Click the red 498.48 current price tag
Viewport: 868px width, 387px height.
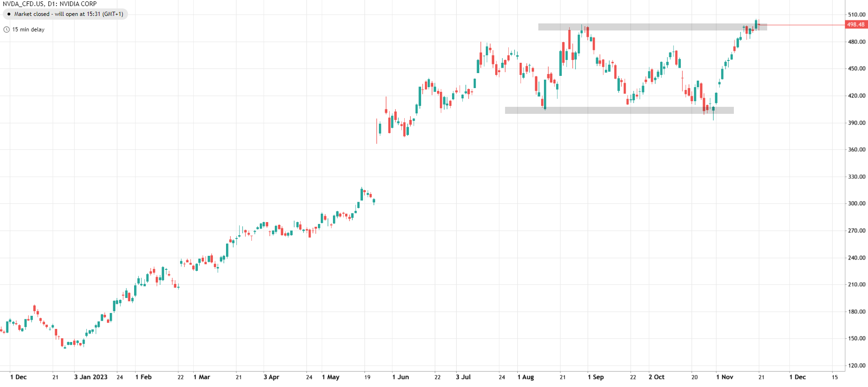[x=856, y=25]
